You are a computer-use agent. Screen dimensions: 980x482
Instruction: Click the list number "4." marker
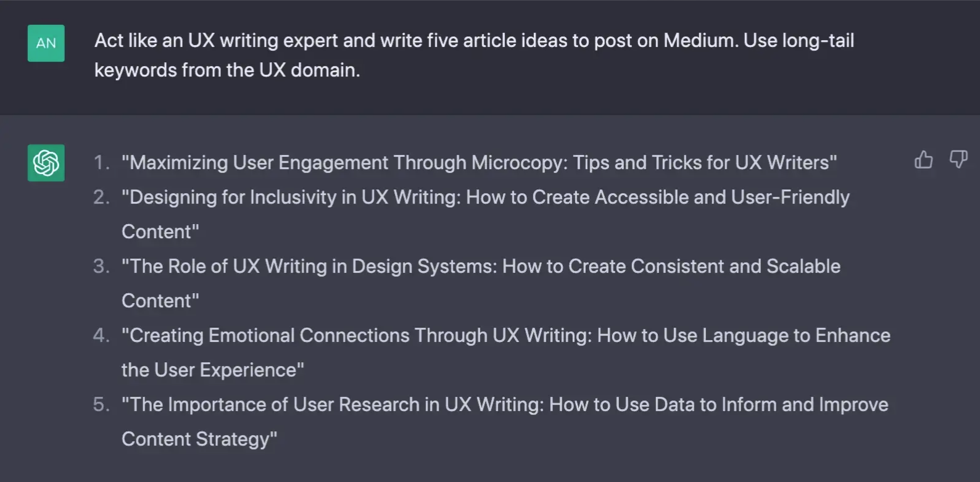pyautogui.click(x=102, y=336)
